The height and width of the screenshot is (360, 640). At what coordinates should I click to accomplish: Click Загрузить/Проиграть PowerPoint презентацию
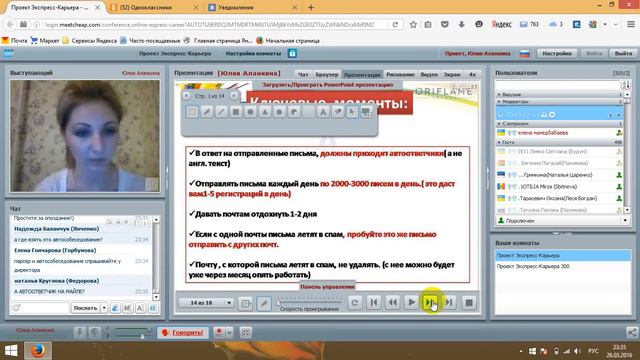click(327, 85)
